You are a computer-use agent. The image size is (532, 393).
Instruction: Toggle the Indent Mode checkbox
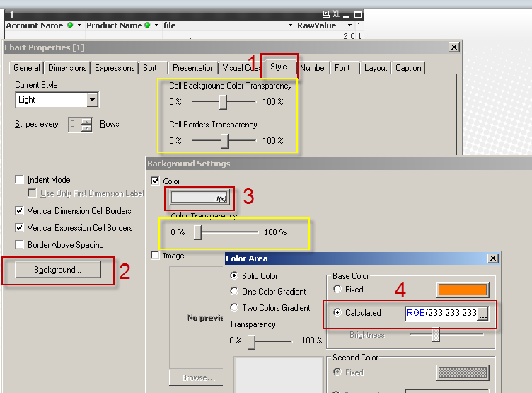[20, 180]
